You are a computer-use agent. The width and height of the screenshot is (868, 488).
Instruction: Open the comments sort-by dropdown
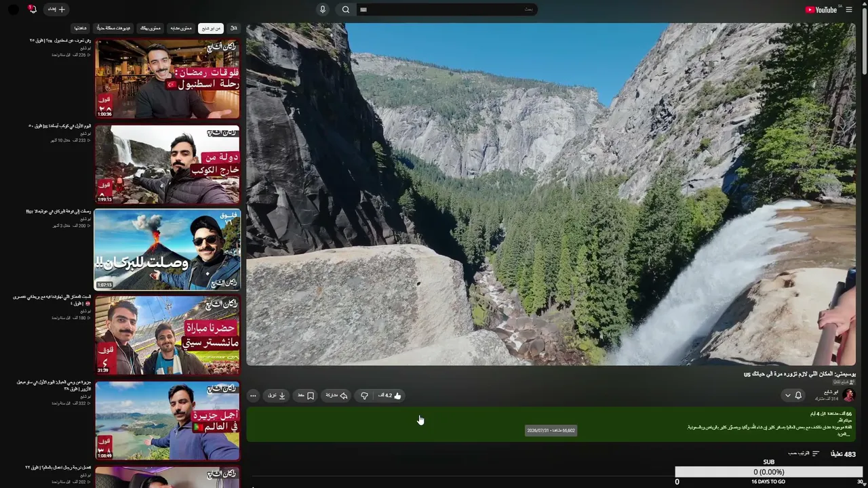pos(804,453)
